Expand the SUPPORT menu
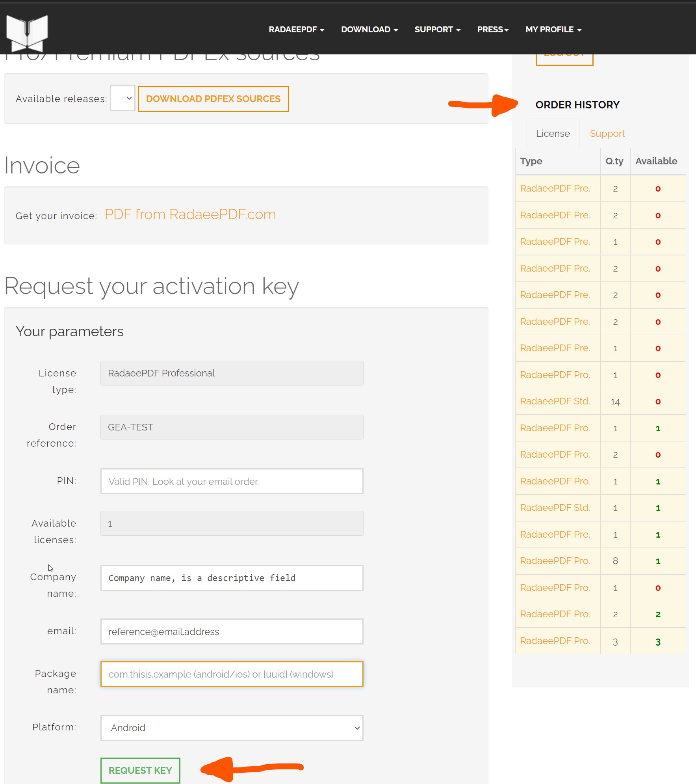The image size is (696, 784). click(x=437, y=30)
